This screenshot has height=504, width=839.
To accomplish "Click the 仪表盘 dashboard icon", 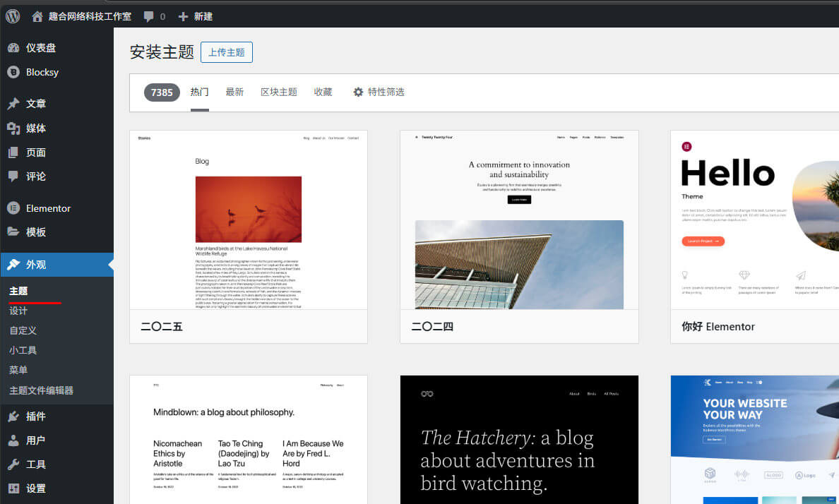I will tap(13, 48).
